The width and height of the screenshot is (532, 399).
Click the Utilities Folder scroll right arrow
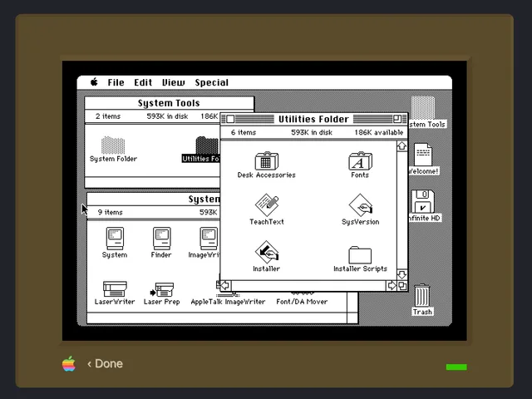coord(392,285)
